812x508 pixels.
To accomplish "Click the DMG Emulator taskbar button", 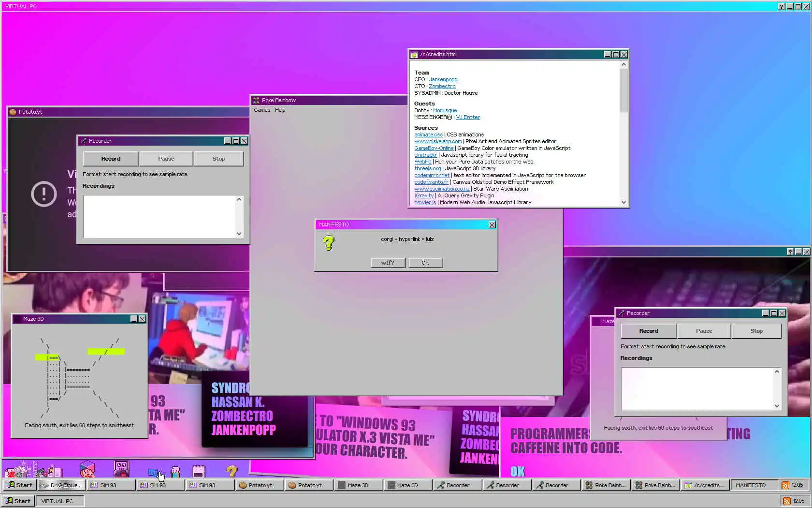I will click(62, 485).
